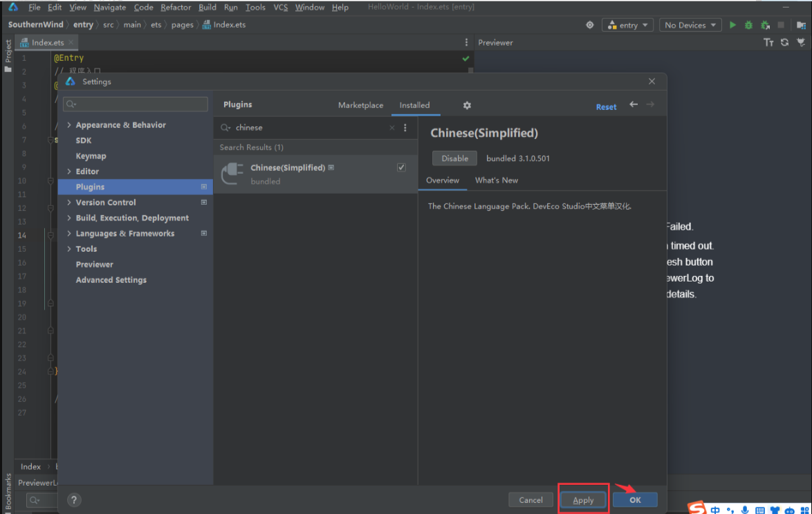Expand the Tools settings node
The image size is (812, 514).
pos(69,249)
